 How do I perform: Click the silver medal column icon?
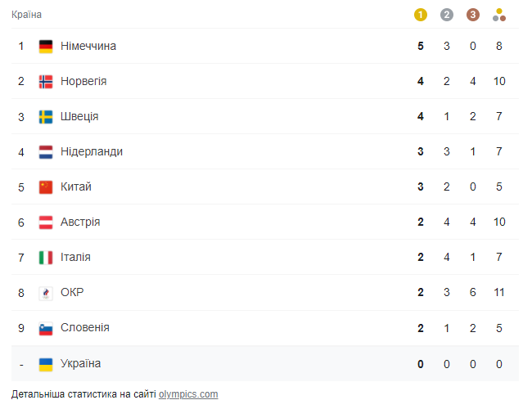click(x=446, y=15)
